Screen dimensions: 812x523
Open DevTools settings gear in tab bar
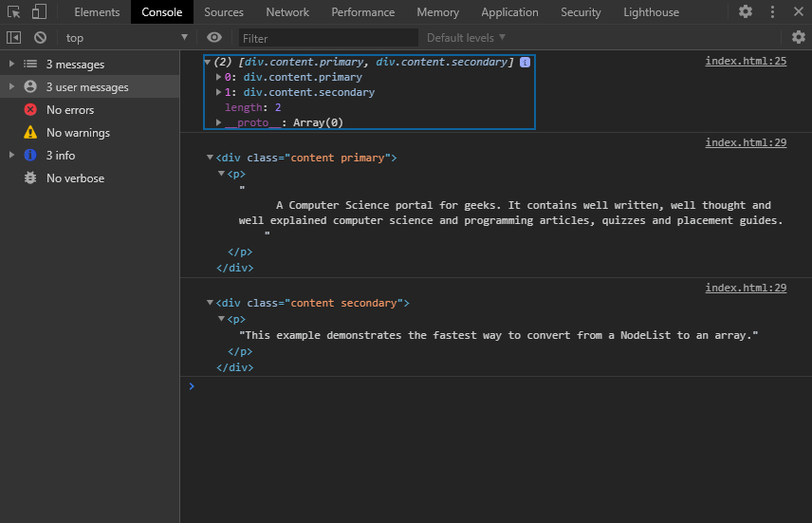click(746, 11)
